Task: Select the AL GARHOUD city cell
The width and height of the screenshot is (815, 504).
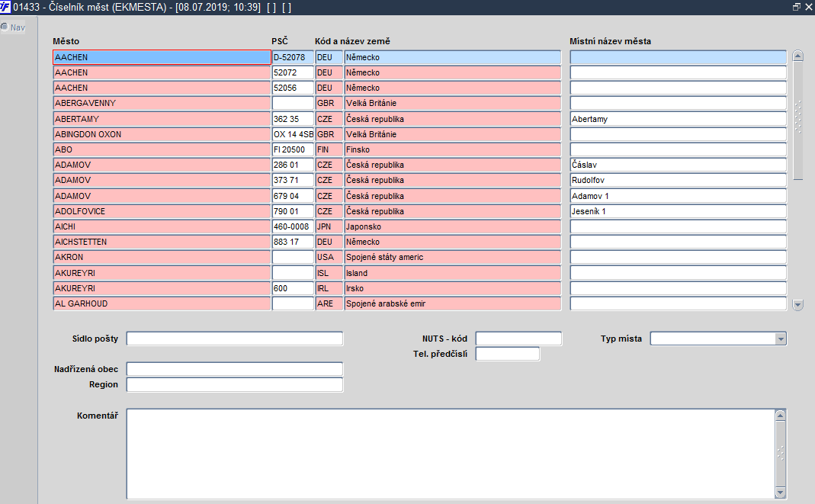Action: (x=162, y=303)
